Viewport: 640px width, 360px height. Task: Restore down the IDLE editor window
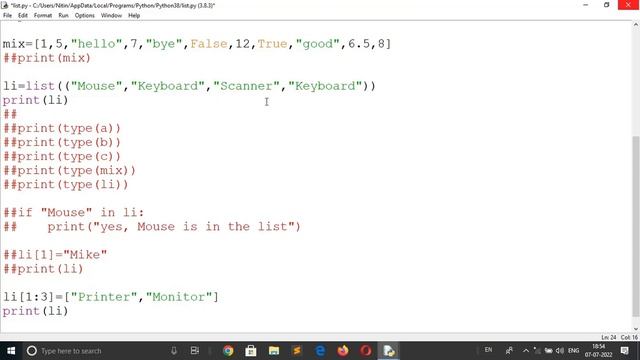pyautogui.click(x=607, y=5)
